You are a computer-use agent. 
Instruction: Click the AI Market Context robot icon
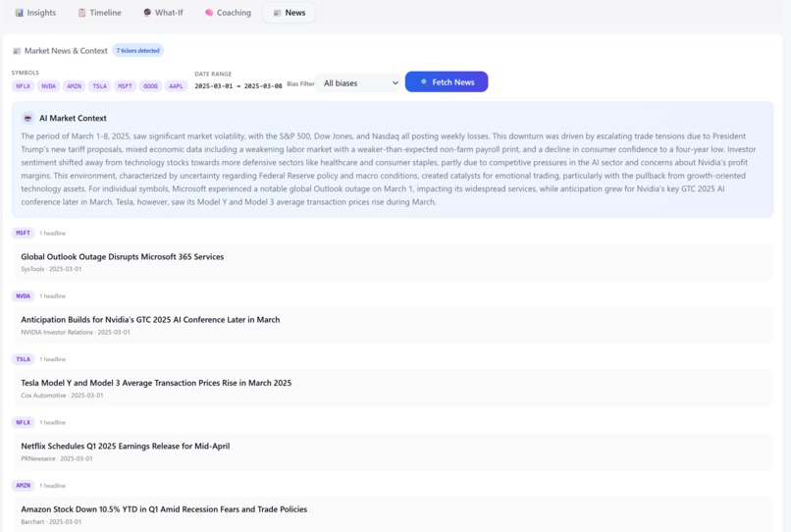pos(28,118)
